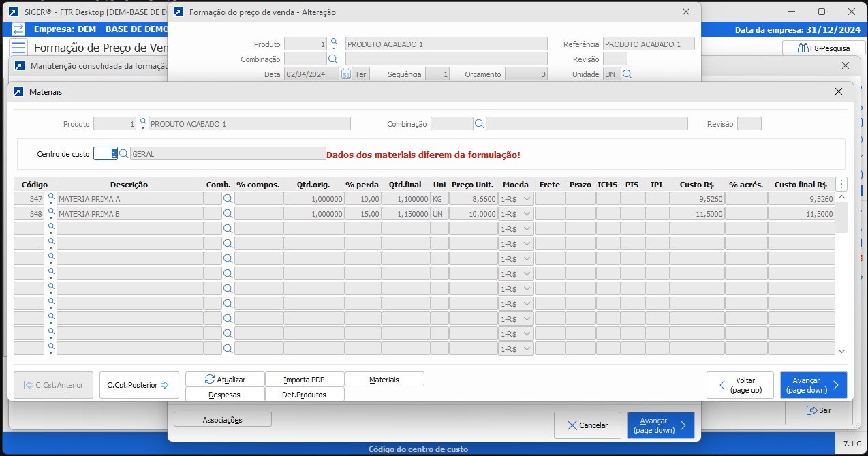
Task: Click Combinação search icon in Materiais dialog
Action: [x=480, y=123]
